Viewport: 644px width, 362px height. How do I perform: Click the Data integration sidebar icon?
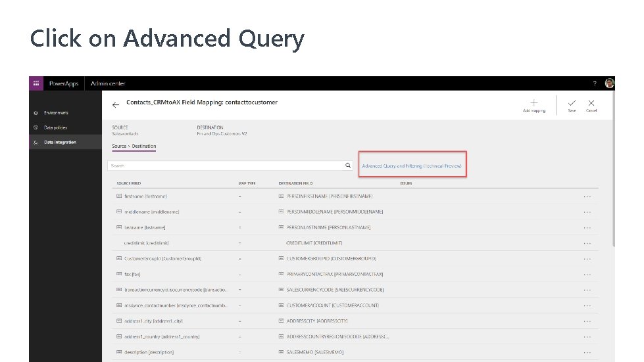pyautogui.click(x=36, y=143)
